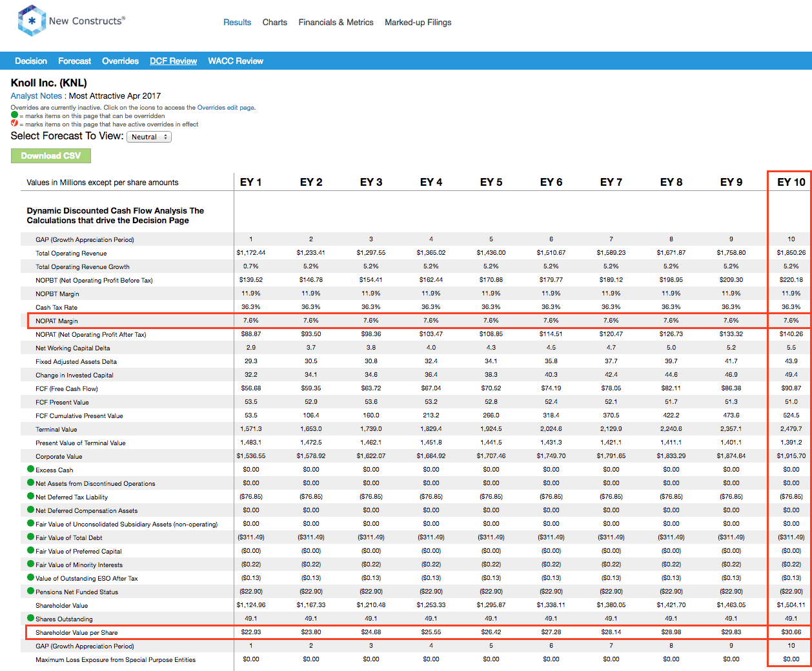
Task: Click the green override dot for Excess Cash
Action: 30,469
